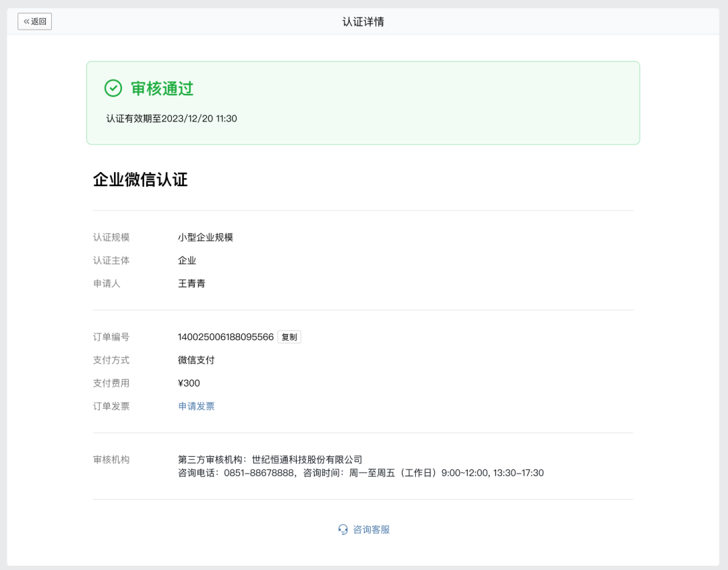Open 申请发票 to request an invoice
This screenshot has width=728, height=570.
pyautogui.click(x=196, y=406)
